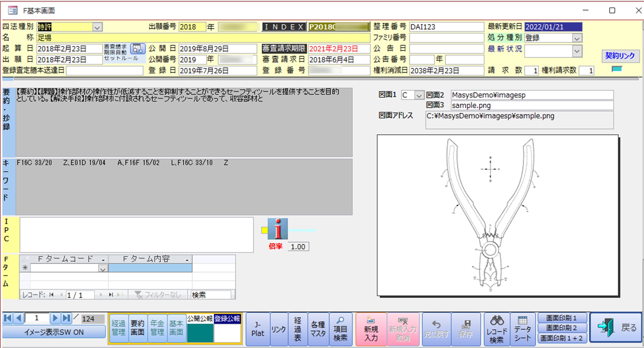Screen dimensions: 644x348
Task: Click record number box showing 1
Action: (37, 318)
